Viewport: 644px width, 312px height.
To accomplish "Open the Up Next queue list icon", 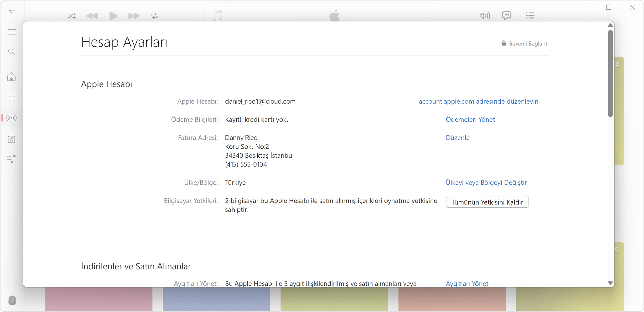I will (x=530, y=16).
